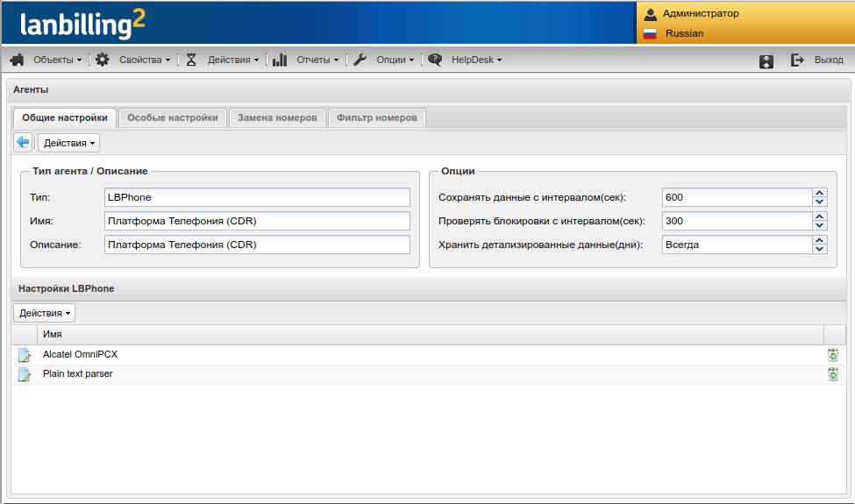Click the save interval field showing 600

pos(737,197)
